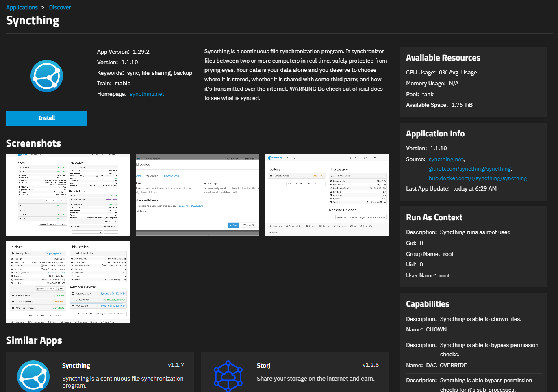Select the CPU Usage 0% Avg. Usage value
The height and width of the screenshot is (392, 558).
click(x=458, y=73)
